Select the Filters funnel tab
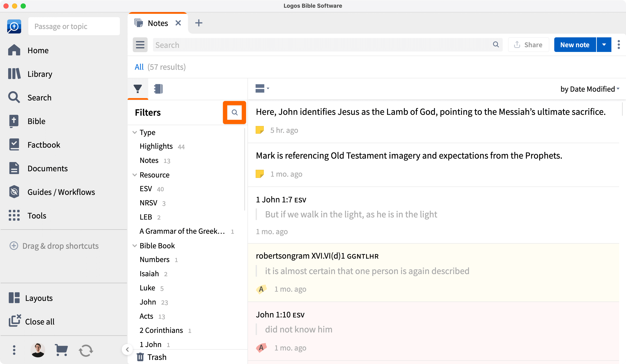Viewport: 626px width, 364px height. pyautogui.click(x=138, y=89)
